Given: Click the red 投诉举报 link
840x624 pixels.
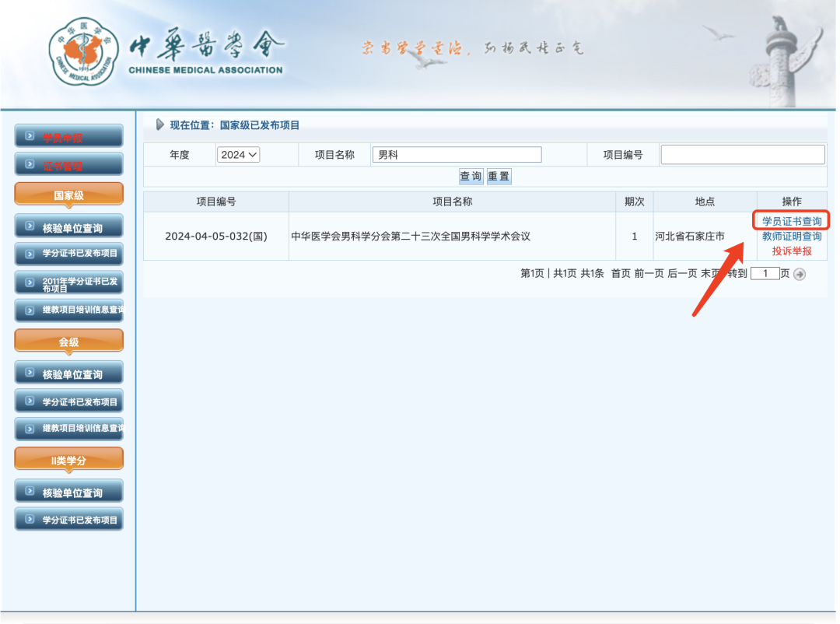Looking at the screenshot, I should point(792,251).
